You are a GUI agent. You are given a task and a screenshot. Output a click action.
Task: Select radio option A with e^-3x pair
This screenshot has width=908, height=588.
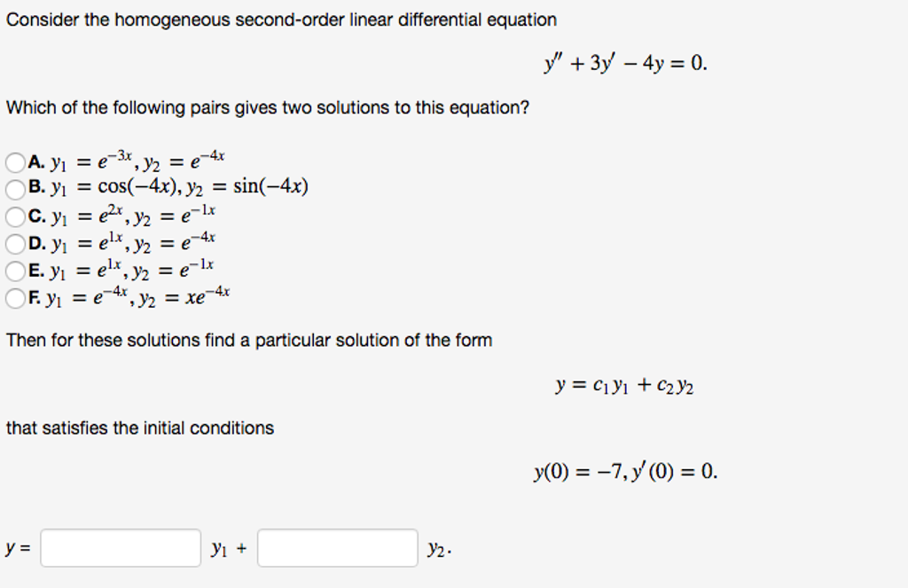pyautogui.click(x=16, y=162)
